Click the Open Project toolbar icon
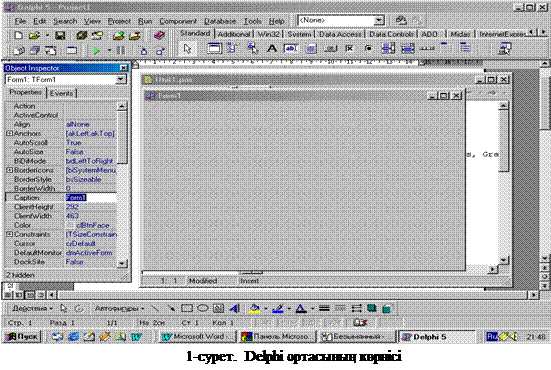Image resolution: width=551 pixels, height=370 pixels. pyautogui.click(x=97, y=35)
